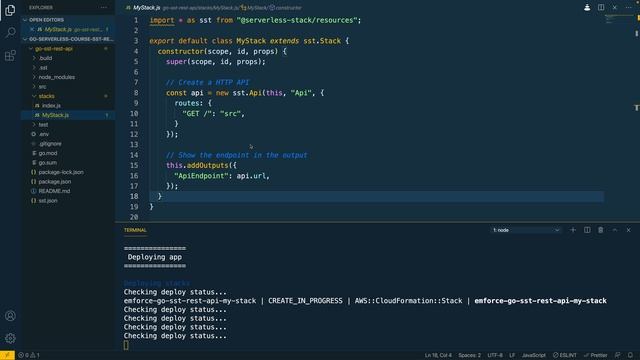Image resolution: width=640 pixels, height=360 pixels.
Task: Click the "ApiEndpoint" key on line 16
Action: point(201,176)
